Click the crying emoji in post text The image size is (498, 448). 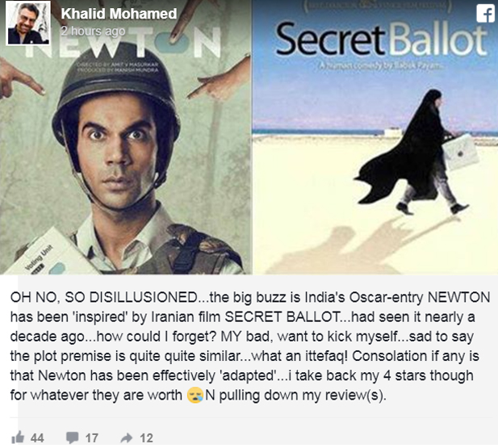pos(195,396)
